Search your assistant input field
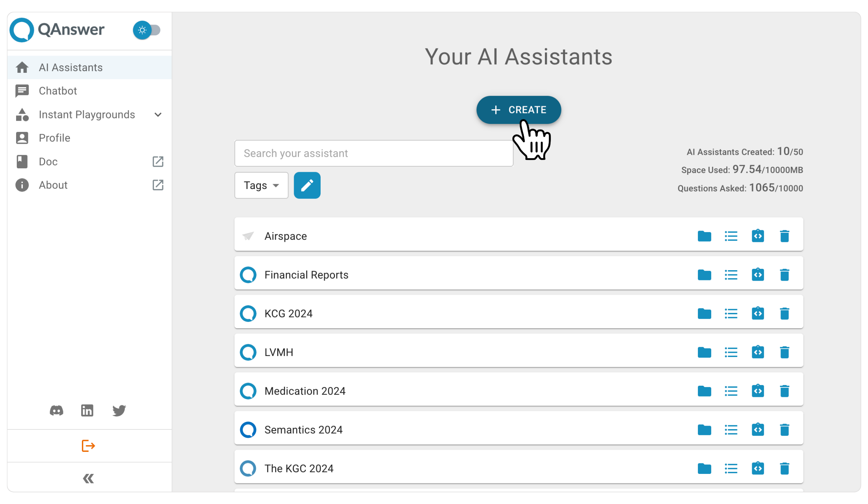 pos(374,153)
